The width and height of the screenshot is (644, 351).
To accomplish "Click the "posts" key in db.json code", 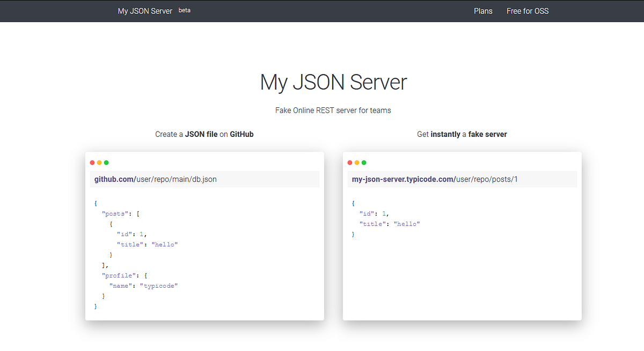I will coord(115,214).
